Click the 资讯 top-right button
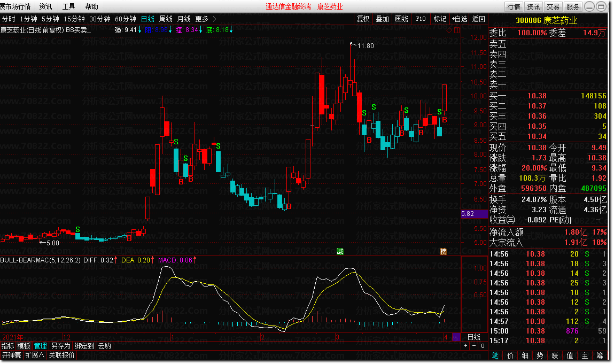This screenshot has width=614, height=364. click(x=533, y=6)
